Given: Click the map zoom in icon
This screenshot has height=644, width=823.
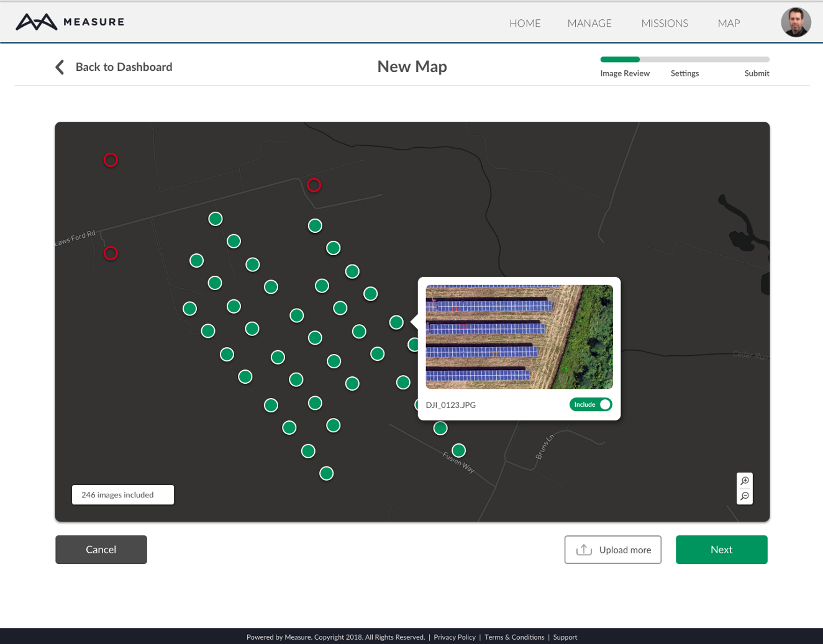Looking at the screenshot, I should [x=744, y=481].
